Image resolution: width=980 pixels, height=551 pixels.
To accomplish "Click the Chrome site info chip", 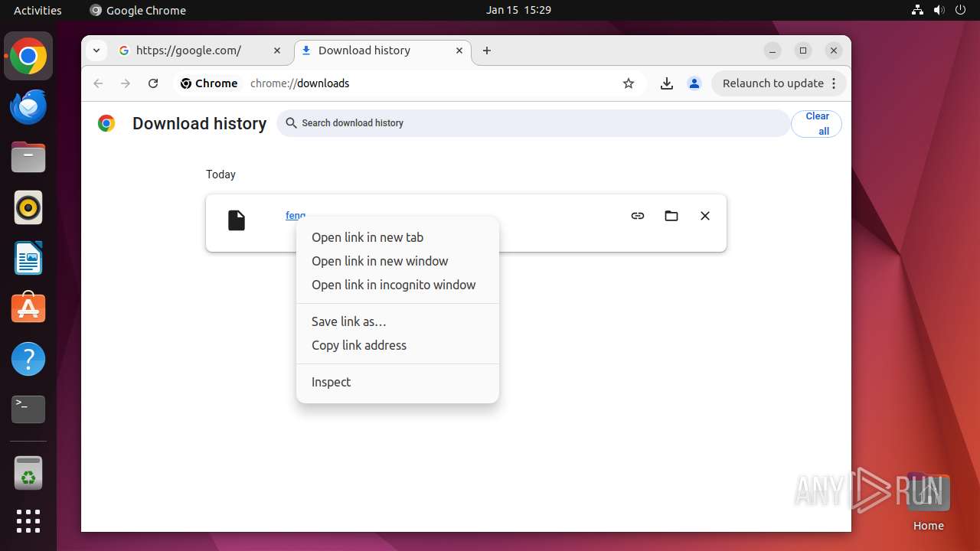I will (209, 83).
